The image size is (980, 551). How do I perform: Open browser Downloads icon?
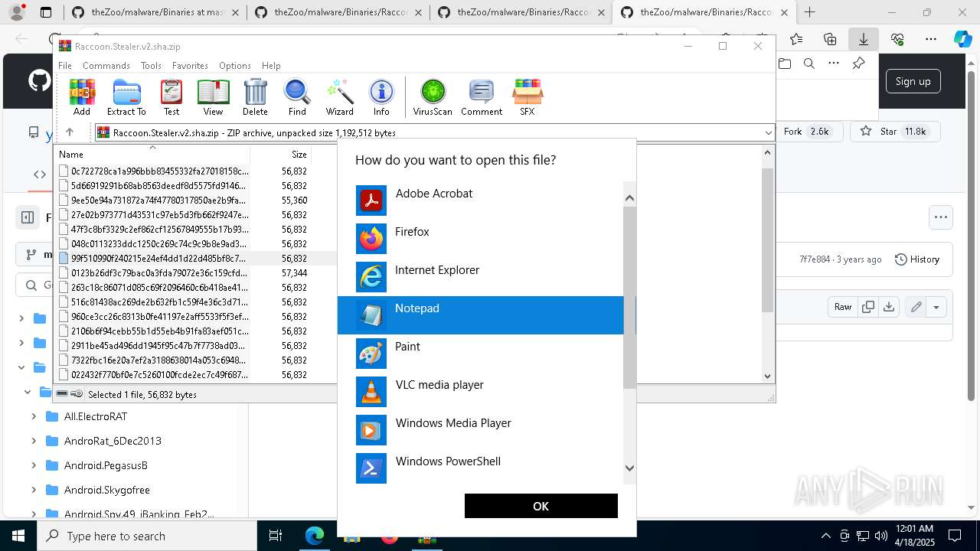tap(864, 39)
